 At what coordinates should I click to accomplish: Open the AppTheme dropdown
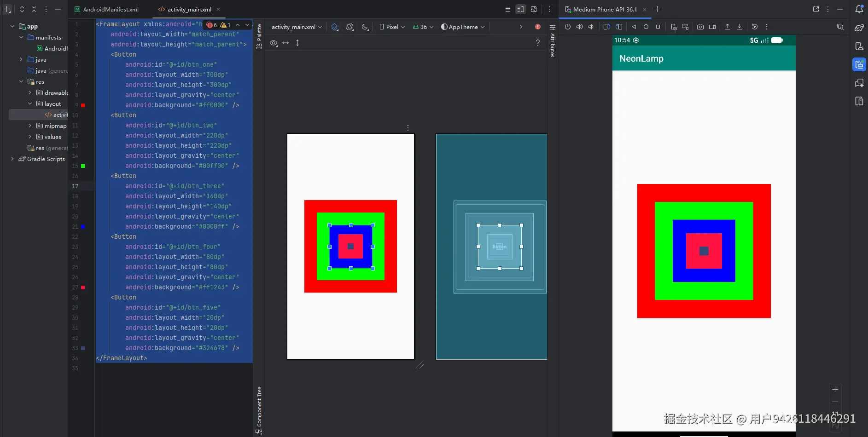pos(463,27)
